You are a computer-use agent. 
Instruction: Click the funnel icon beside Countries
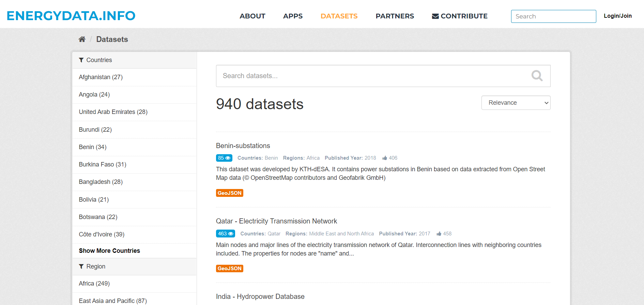pyautogui.click(x=81, y=60)
